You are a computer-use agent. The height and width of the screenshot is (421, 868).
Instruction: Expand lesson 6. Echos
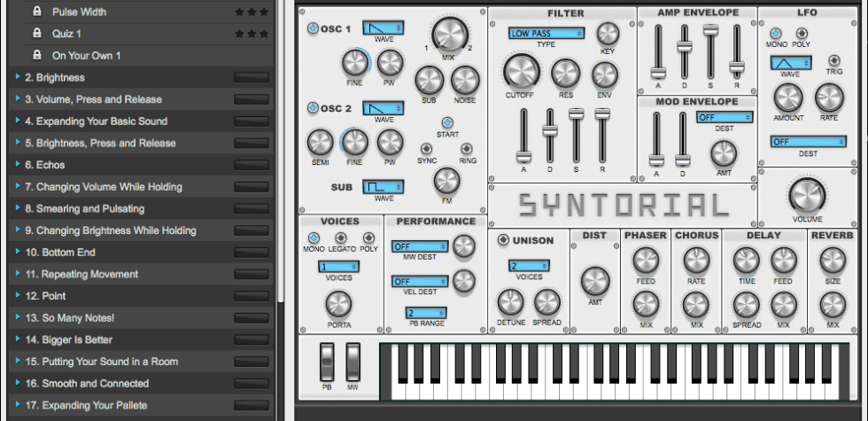(18, 165)
